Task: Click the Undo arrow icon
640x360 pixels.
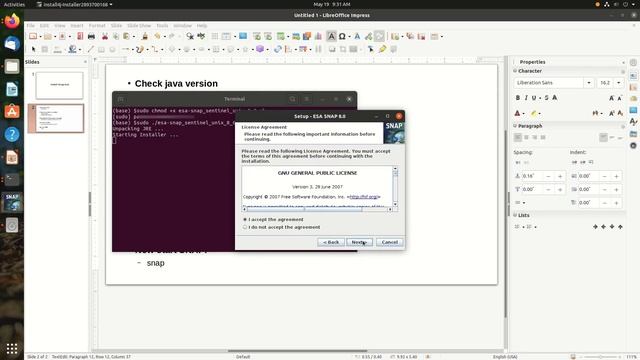Action: pyautogui.click(x=157, y=36)
